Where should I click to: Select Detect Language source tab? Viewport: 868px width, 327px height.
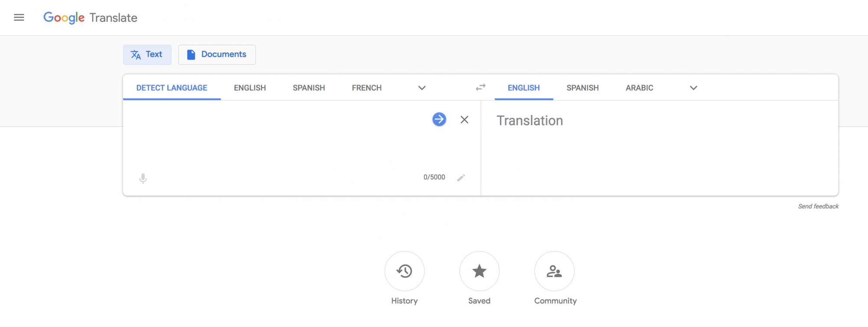click(172, 88)
